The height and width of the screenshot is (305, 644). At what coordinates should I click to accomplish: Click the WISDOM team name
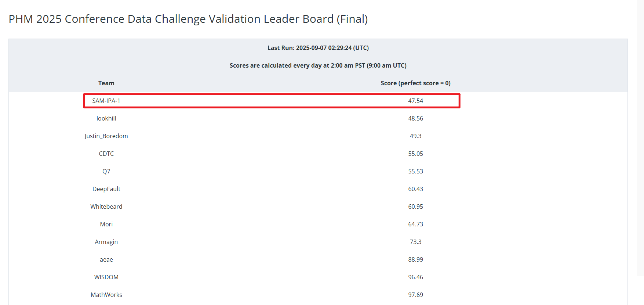click(106, 277)
